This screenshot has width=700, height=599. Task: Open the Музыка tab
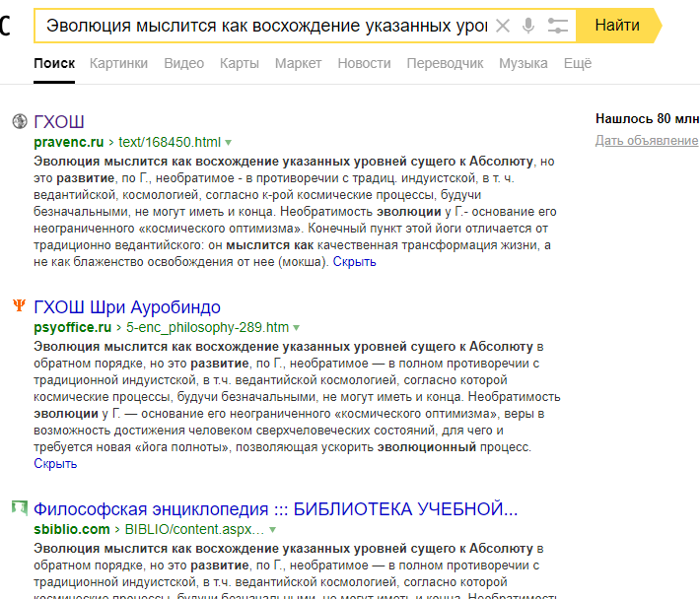(524, 63)
